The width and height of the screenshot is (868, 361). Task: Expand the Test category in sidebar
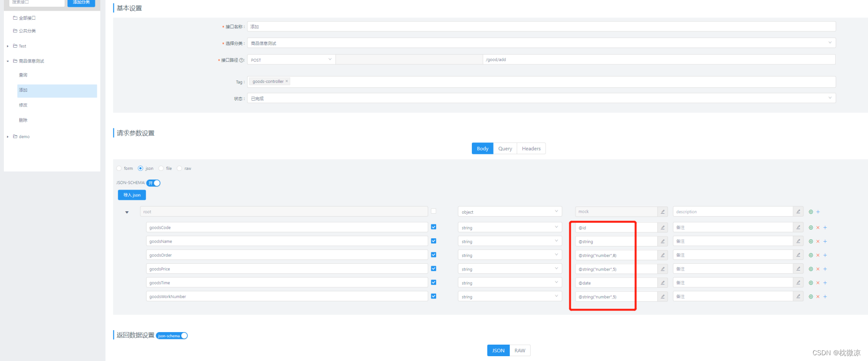click(x=8, y=46)
